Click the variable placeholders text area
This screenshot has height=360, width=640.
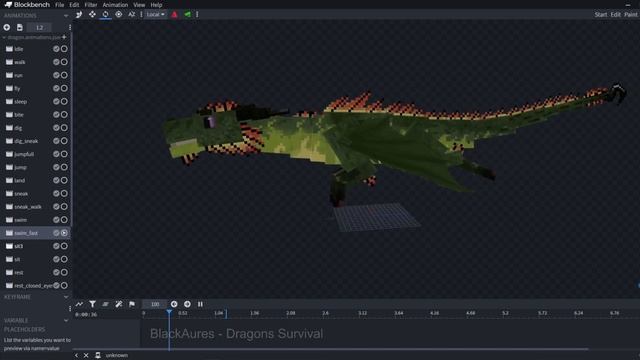(x=37, y=344)
